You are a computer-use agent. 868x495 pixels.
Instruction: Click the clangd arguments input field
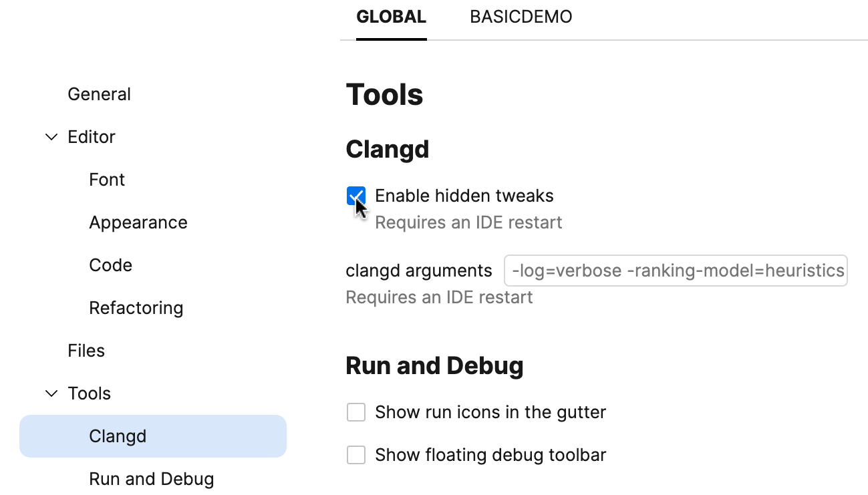click(675, 270)
